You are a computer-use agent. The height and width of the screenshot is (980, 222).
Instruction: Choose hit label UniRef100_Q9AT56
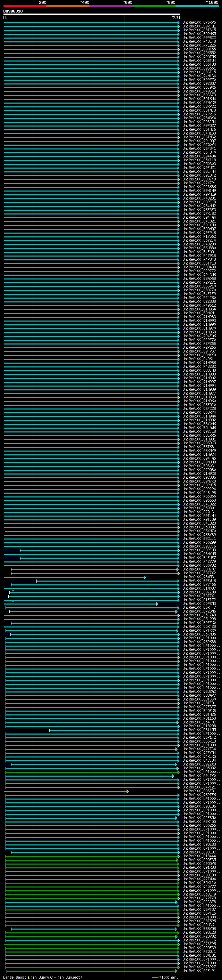[199, 57]
